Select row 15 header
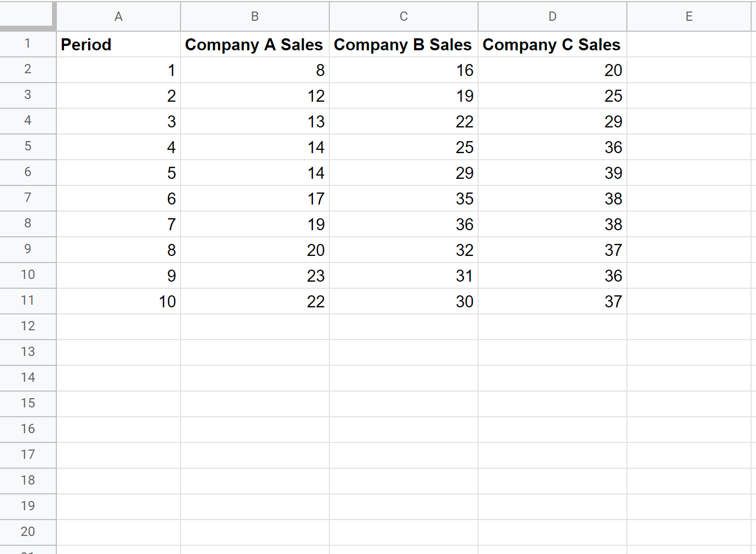The image size is (756, 554). point(27,404)
